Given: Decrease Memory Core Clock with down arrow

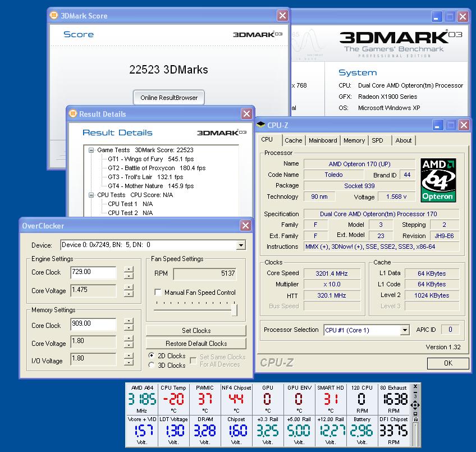Looking at the screenshot, I should [x=129, y=327].
